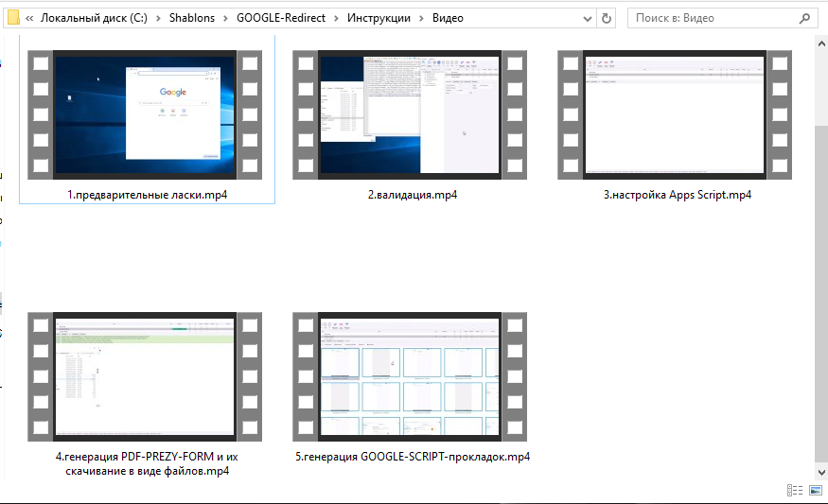Select video thumbnail 1.предварительные ласки.mp4
The width and height of the screenshot is (828, 504).
(145, 114)
